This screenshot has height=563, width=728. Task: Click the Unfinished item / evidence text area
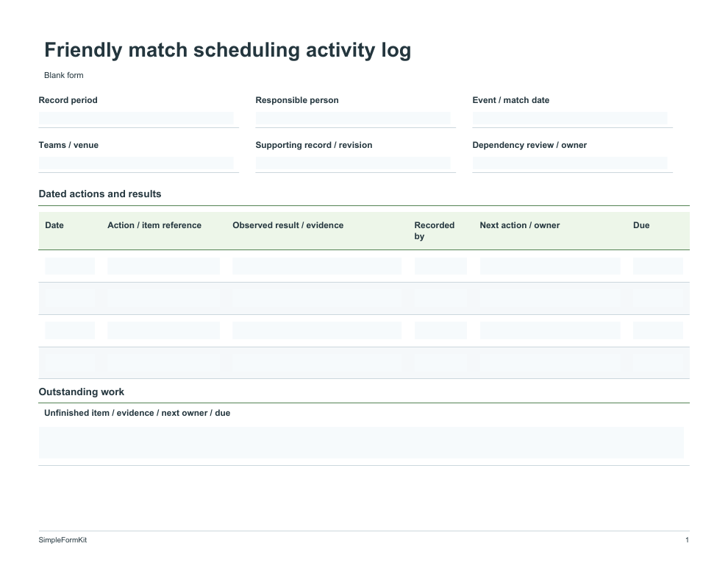coord(361,443)
